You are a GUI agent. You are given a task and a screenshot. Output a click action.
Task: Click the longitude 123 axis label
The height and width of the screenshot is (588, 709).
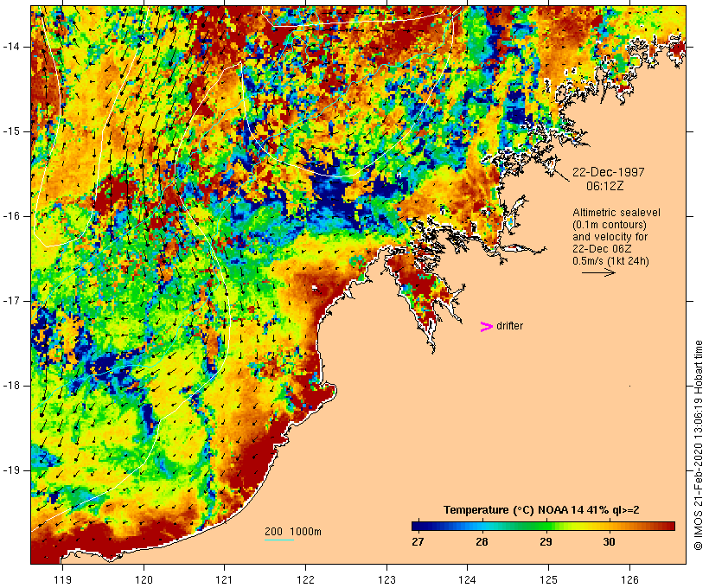[386, 578]
